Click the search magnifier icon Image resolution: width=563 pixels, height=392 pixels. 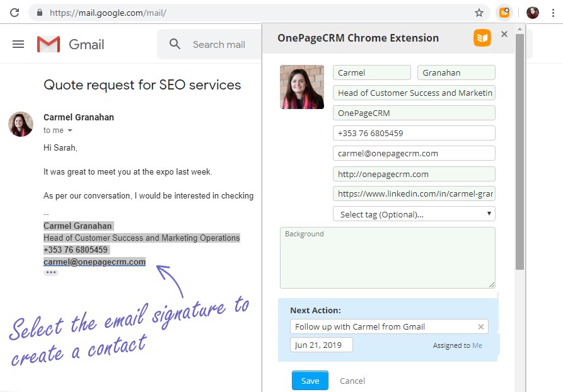pyautogui.click(x=175, y=44)
